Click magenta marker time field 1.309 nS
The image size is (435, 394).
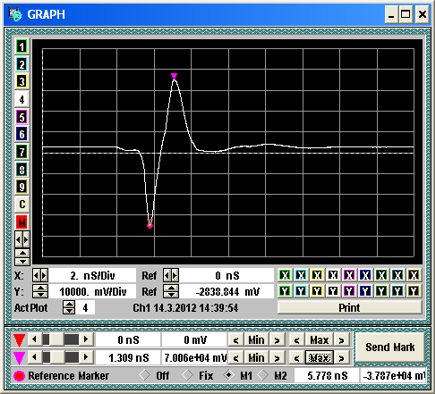[x=128, y=358]
